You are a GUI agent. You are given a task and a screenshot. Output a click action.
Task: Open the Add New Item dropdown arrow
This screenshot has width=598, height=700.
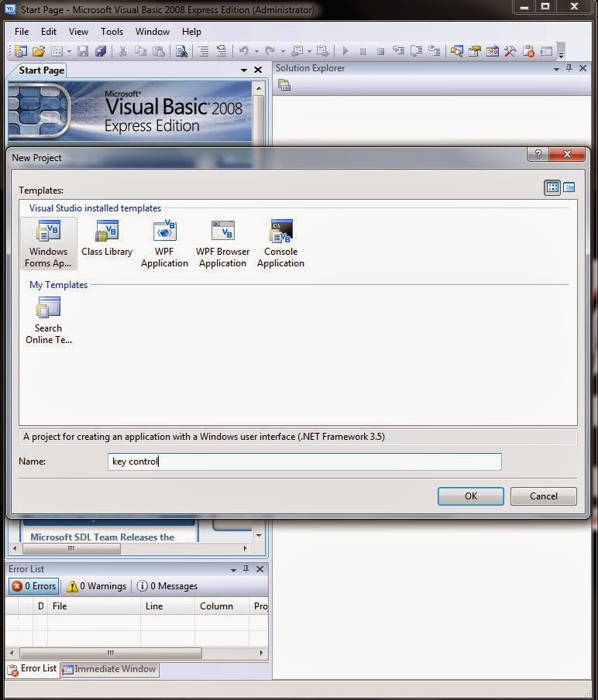pyautogui.click(x=69, y=52)
